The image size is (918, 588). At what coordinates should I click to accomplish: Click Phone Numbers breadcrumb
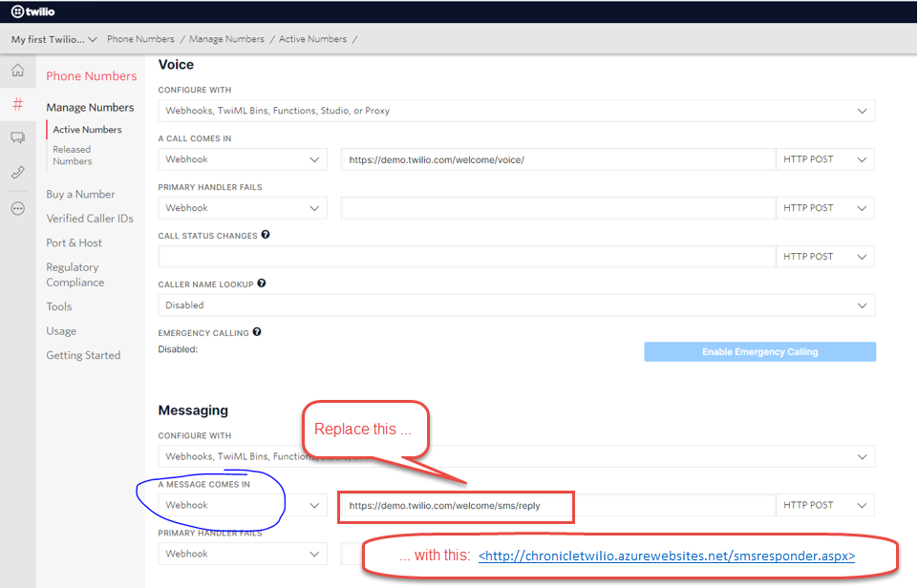(x=140, y=39)
